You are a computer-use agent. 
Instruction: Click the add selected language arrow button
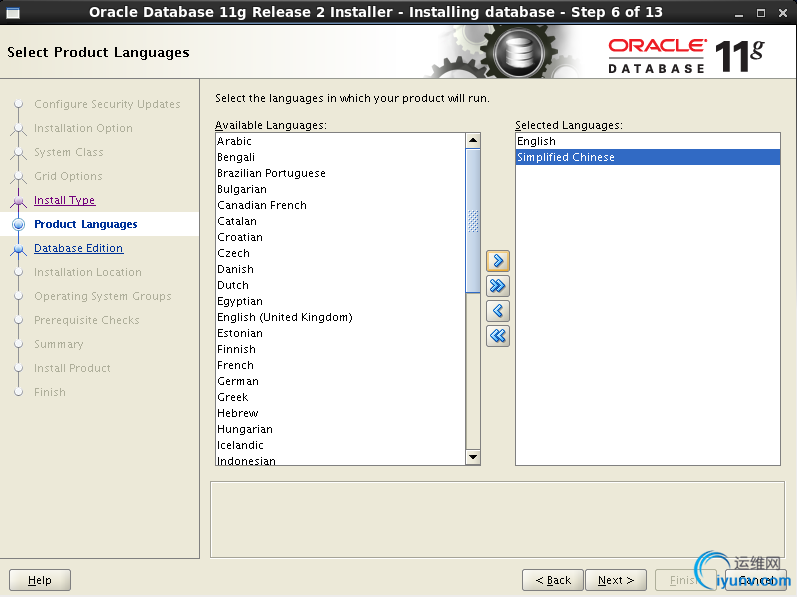coord(498,261)
